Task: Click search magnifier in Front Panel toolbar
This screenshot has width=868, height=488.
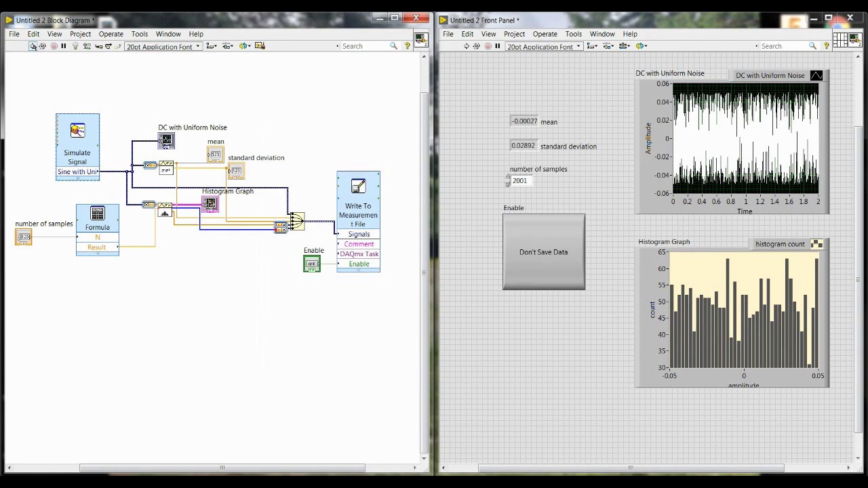Action: point(812,46)
